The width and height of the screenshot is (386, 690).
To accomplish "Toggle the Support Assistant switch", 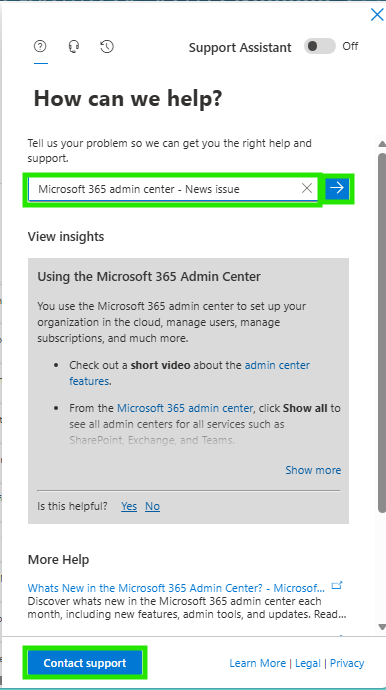I will click(320, 46).
